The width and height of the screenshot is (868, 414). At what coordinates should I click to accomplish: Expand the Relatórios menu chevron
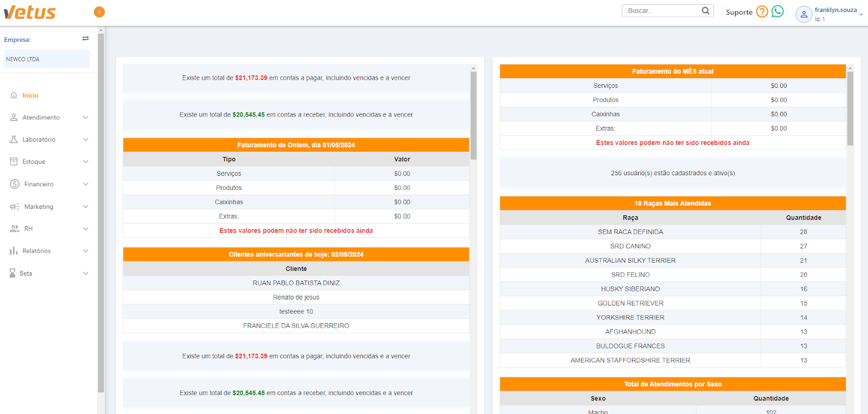[85, 251]
